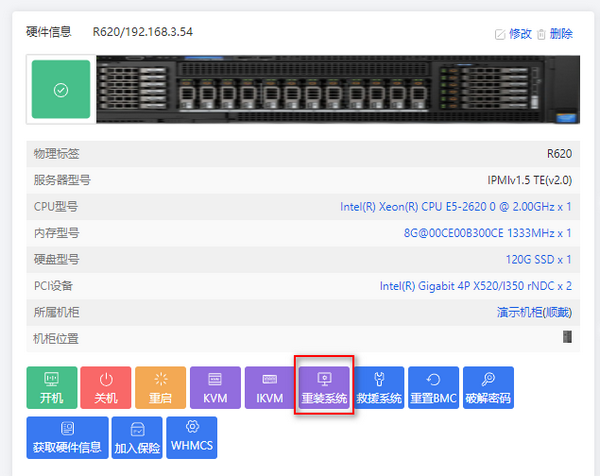
Task: Click 获取硬件信息 to fetch hardware info
Action: [x=67, y=438]
